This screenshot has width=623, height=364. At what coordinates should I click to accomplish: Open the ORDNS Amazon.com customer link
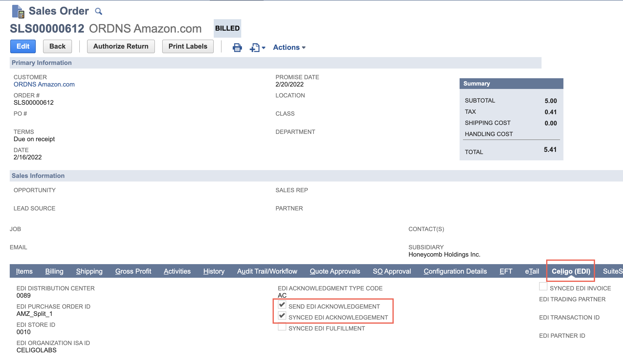tap(44, 84)
